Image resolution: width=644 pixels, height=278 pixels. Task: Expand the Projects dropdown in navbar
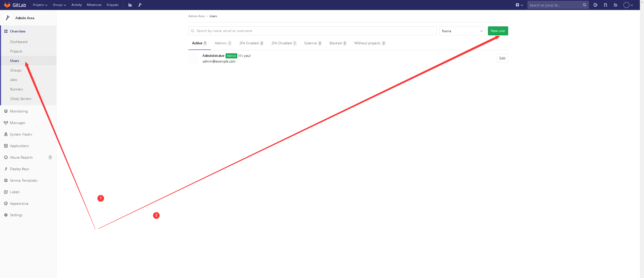pos(40,5)
